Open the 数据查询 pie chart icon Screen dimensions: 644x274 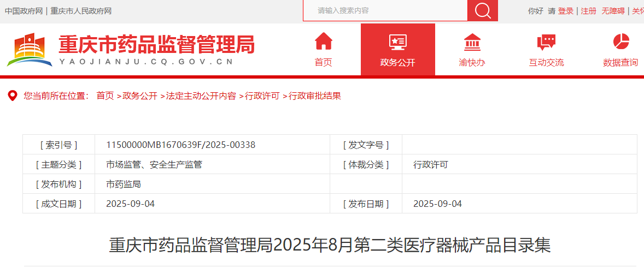620,41
